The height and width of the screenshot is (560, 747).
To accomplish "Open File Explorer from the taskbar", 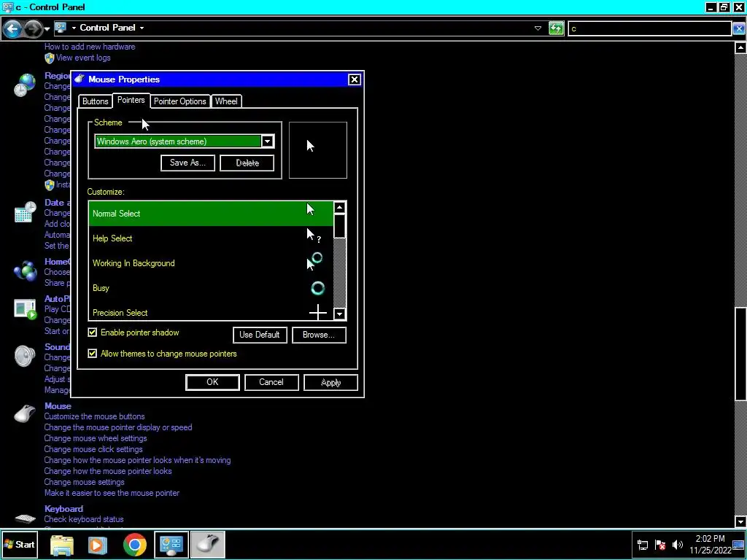I will [x=62, y=545].
